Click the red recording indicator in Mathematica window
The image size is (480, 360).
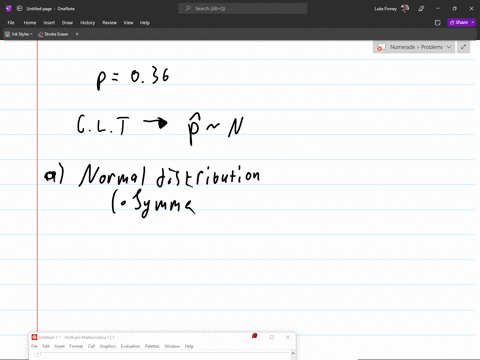[x=255, y=336]
